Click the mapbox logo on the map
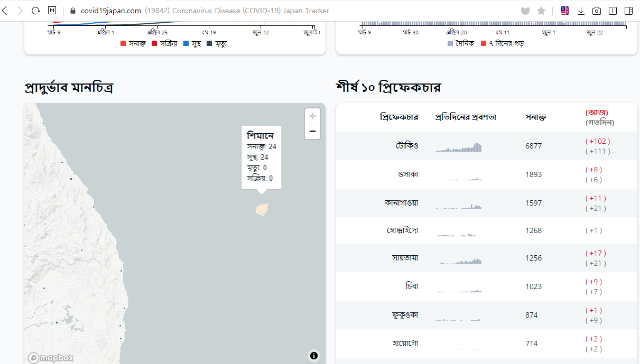The image size is (640, 364). [51, 357]
